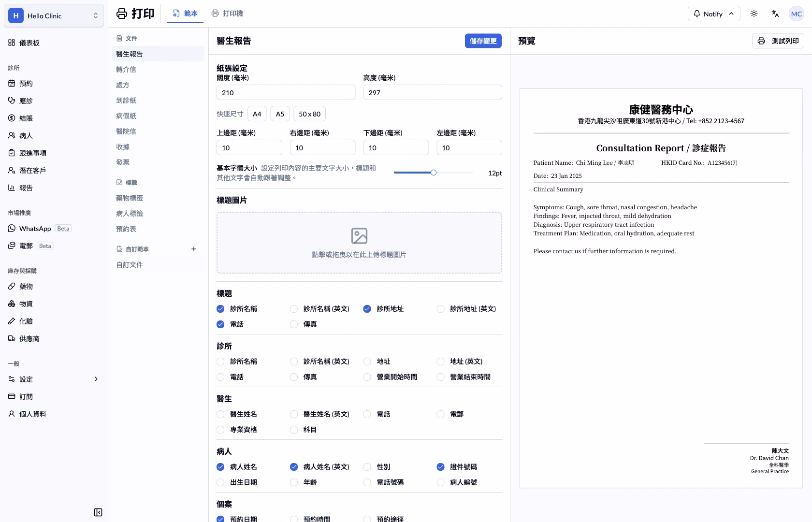The width and height of the screenshot is (812, 522).
Task: Click the 報告 chart icon
Action: point(12,188)
